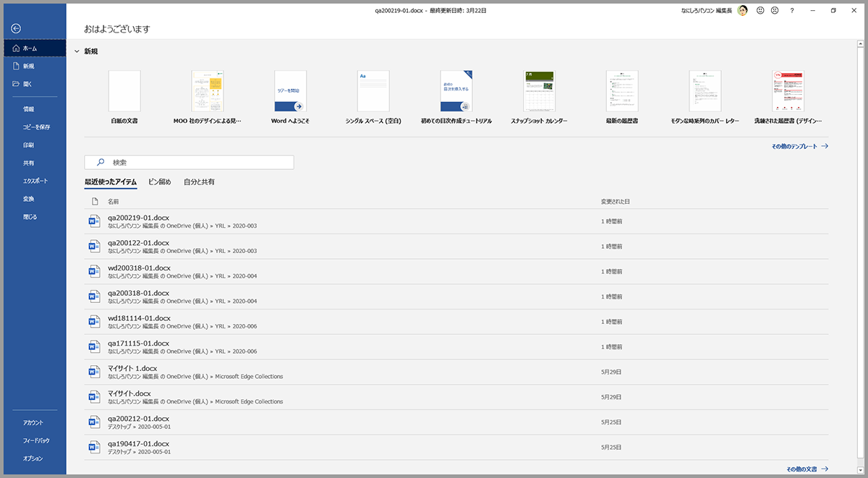This screenshot has width=868, height=478.
Task: Click Word icon of qa200219-01.docx
Action: click(x=93, y=221)
